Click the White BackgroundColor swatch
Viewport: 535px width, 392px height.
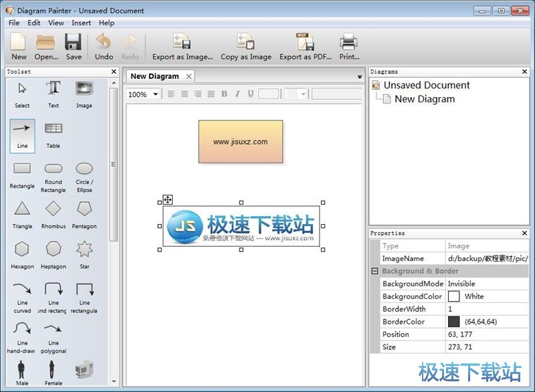coord(454,296)
